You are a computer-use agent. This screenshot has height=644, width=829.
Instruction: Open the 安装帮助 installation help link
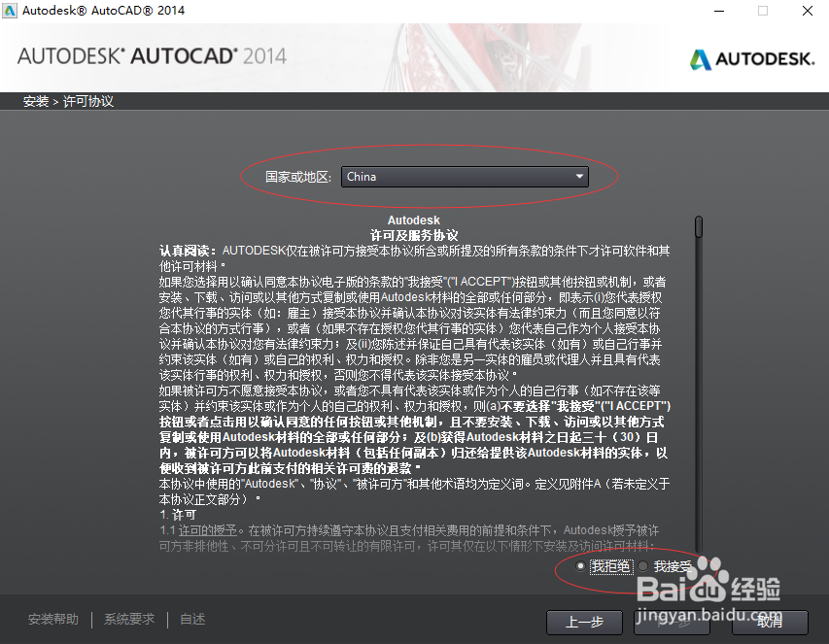pyautogui.click(x=53, y=618)
